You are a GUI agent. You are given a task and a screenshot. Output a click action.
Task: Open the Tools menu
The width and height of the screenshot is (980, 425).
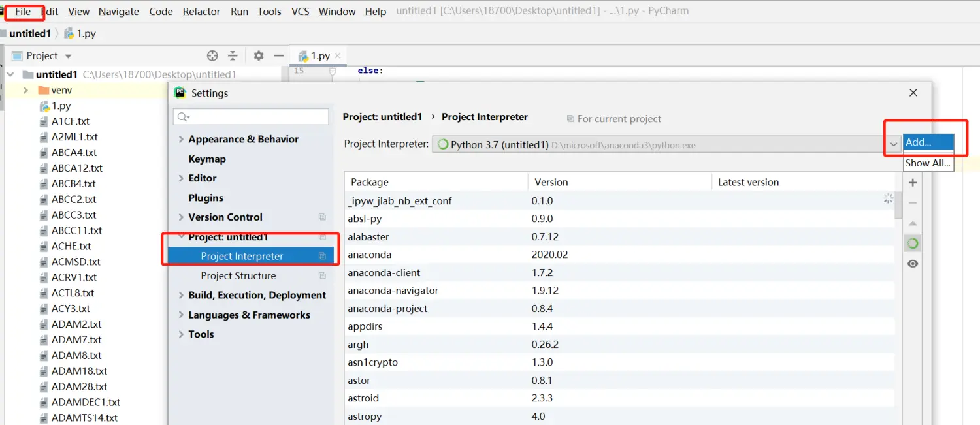[x=269, y=12]
